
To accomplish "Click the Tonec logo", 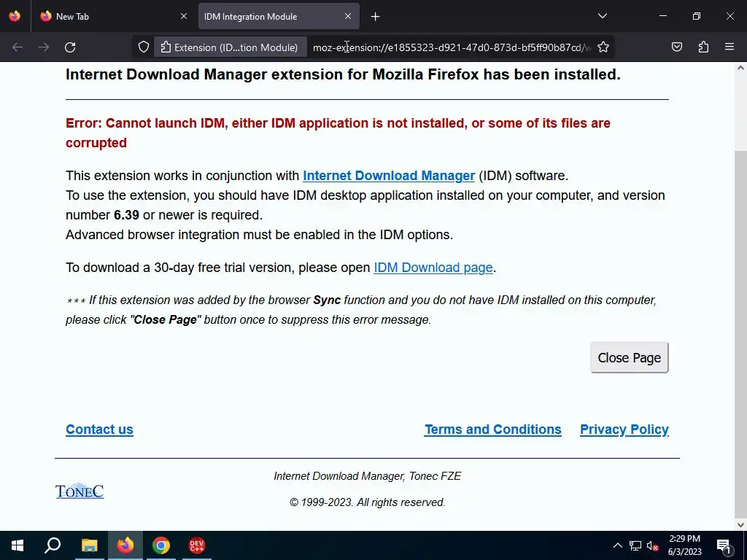I will [x=80, y=491].
